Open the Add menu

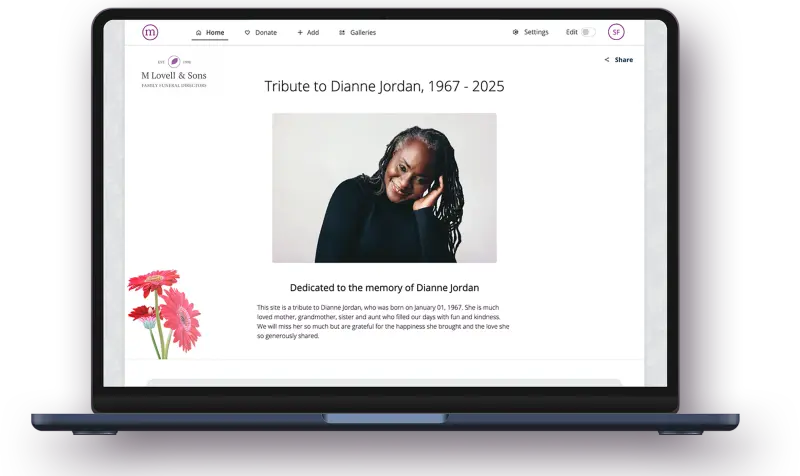click(x=313, y=32)
